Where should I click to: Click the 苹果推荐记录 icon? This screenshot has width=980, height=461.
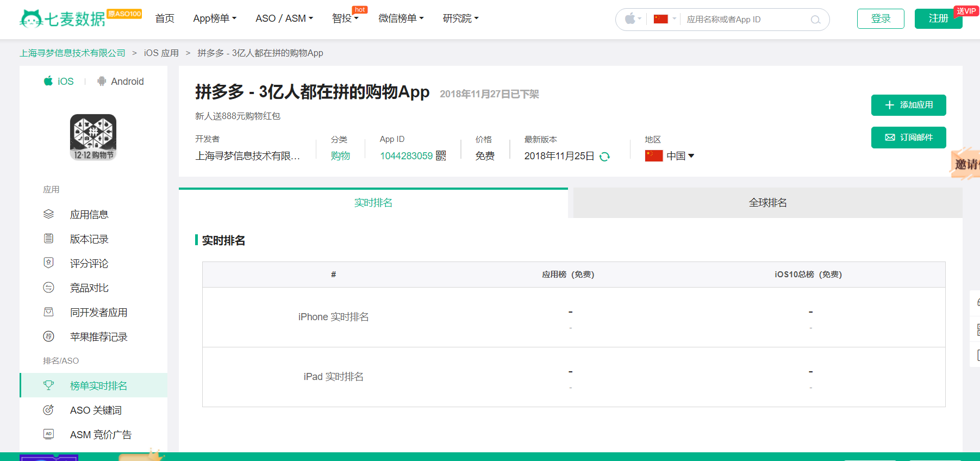point(48,337)
